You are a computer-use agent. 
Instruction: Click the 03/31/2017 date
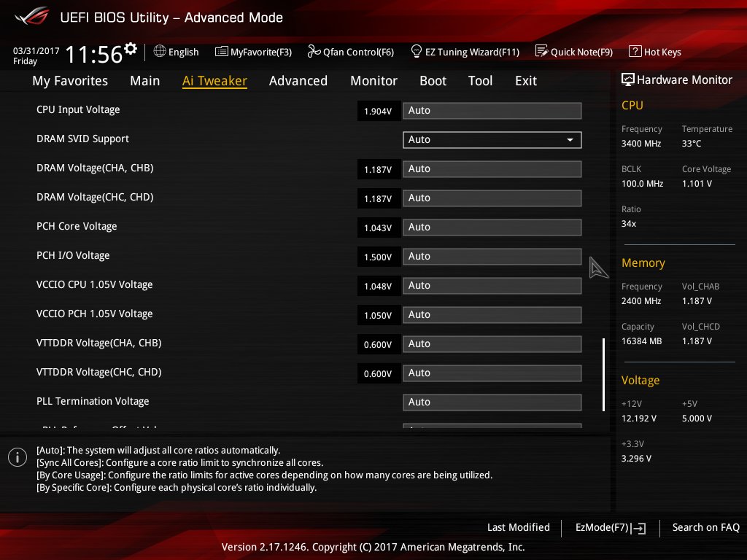pyautogui.click(x=36, y=50)
